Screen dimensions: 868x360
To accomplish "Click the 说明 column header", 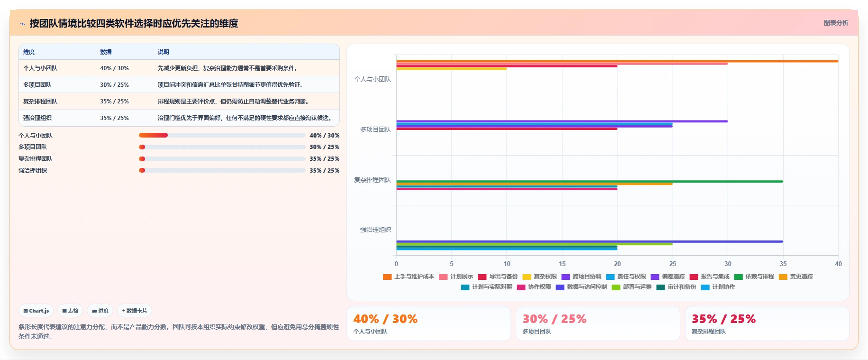I will point(164,52).
